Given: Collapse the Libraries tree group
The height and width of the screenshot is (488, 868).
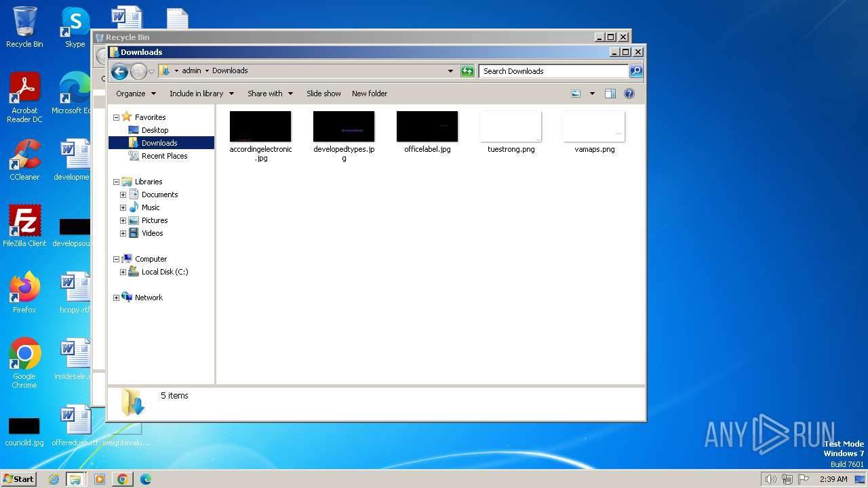Looking at the screenshot, I should click(x=116, y=182).
